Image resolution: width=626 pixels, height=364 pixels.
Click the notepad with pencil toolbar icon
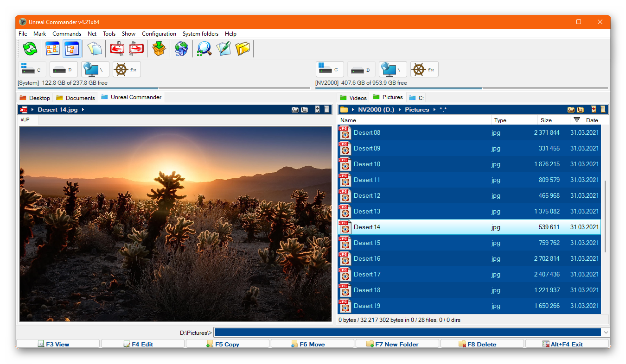click(x=224, y=48)
